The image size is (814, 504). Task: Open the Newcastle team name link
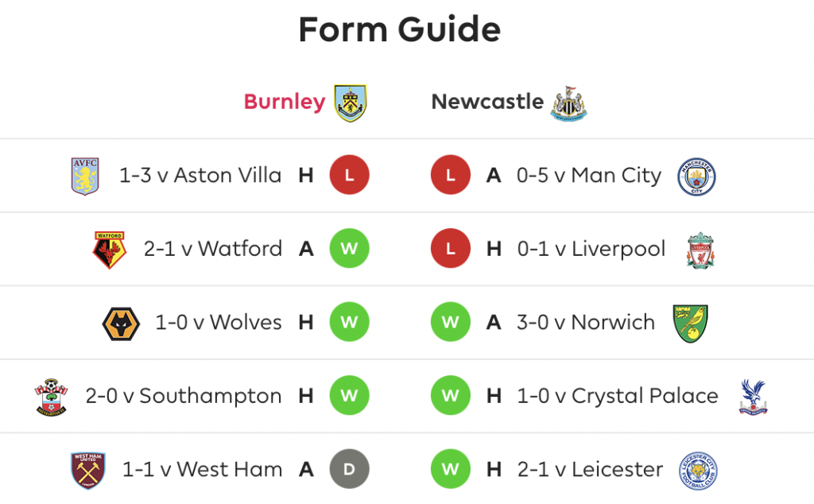[x=487, y=102]
